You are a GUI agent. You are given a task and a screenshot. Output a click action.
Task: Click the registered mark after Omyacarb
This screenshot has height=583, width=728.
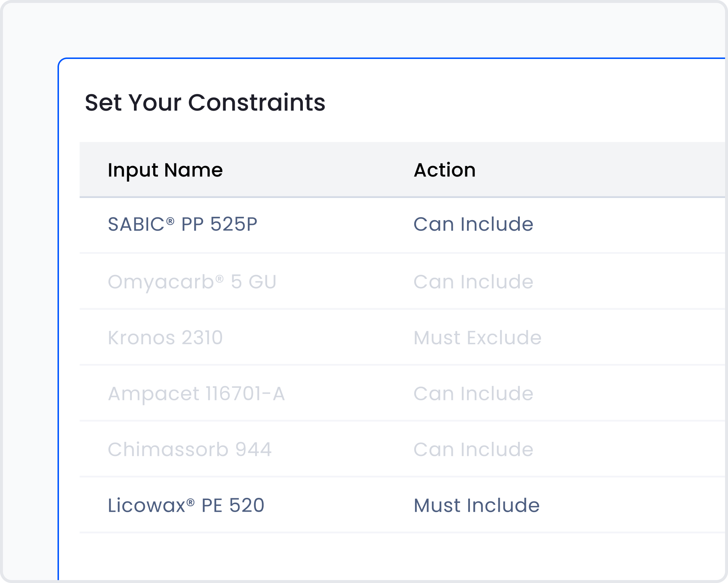click(x=219, y=278)
